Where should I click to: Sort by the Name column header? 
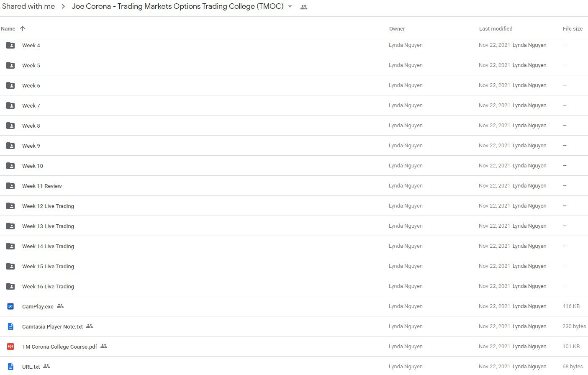[x=8, y=29]
